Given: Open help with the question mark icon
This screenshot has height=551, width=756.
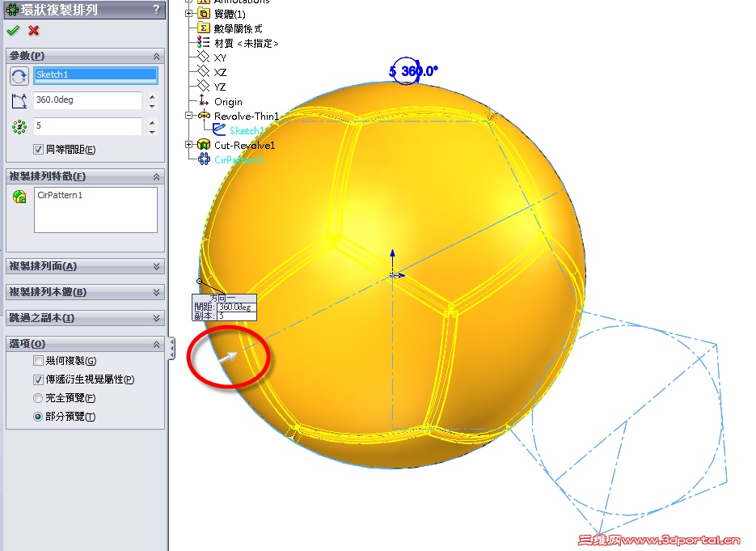Looking at the screenshot, I should click(156, 9).
